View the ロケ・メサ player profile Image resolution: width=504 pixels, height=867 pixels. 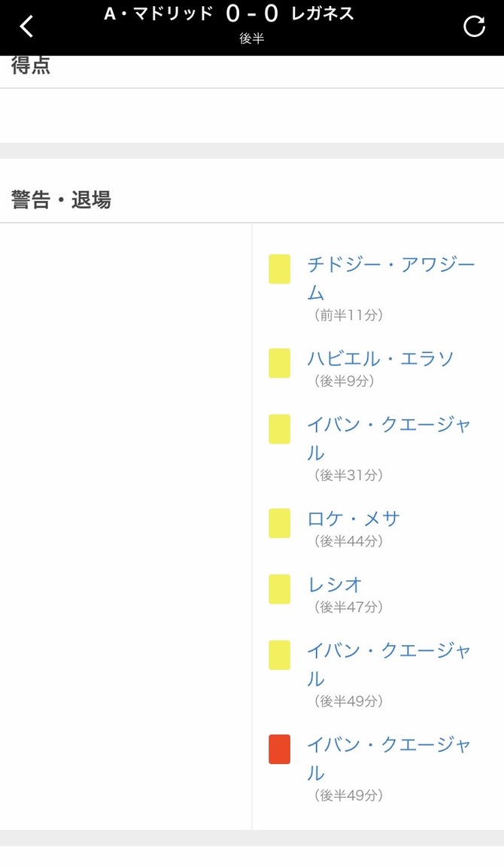click(x=353, y=519)
